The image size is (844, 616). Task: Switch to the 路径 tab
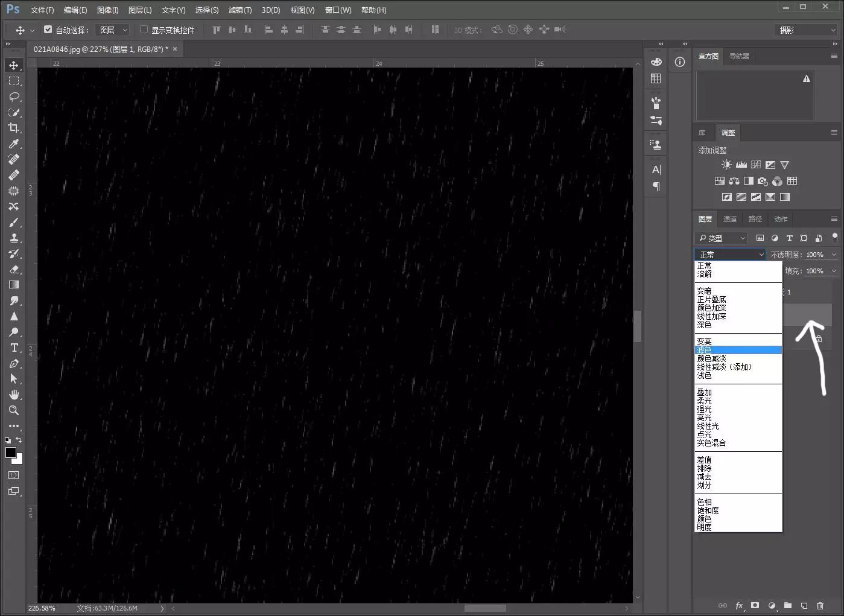755,219
